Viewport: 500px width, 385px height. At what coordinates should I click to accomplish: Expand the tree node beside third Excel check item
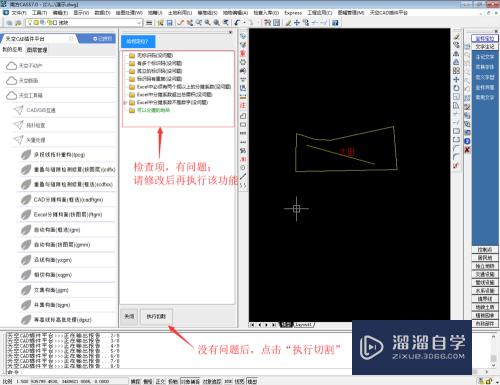coord(125,103)
